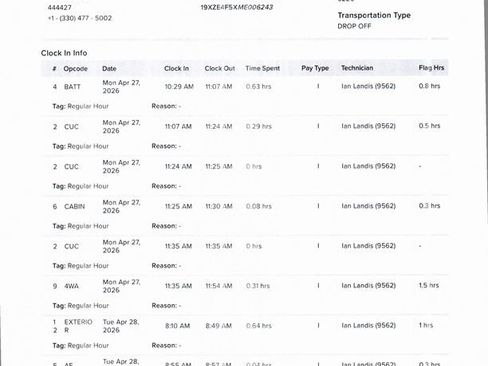The image size is (488, 366).
Task: Select the 0.5 hrs flag hours value
Action: click(x=429, y=126)
